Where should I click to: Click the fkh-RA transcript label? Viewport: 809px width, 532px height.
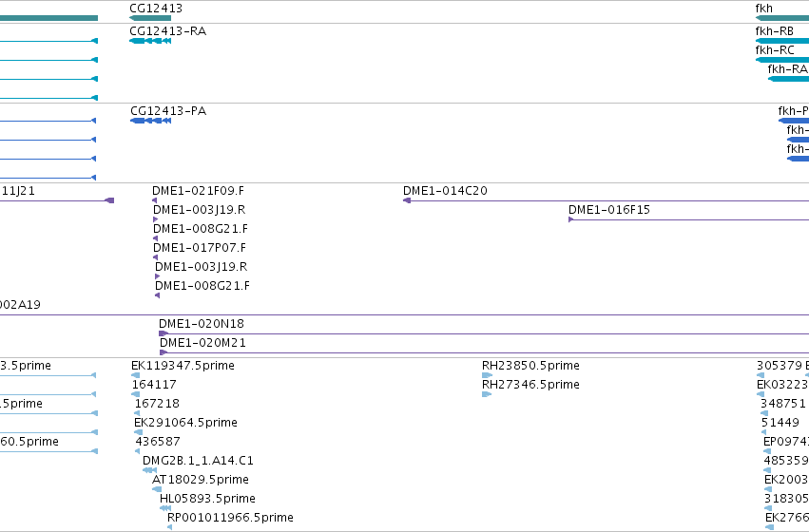point(787,69)
